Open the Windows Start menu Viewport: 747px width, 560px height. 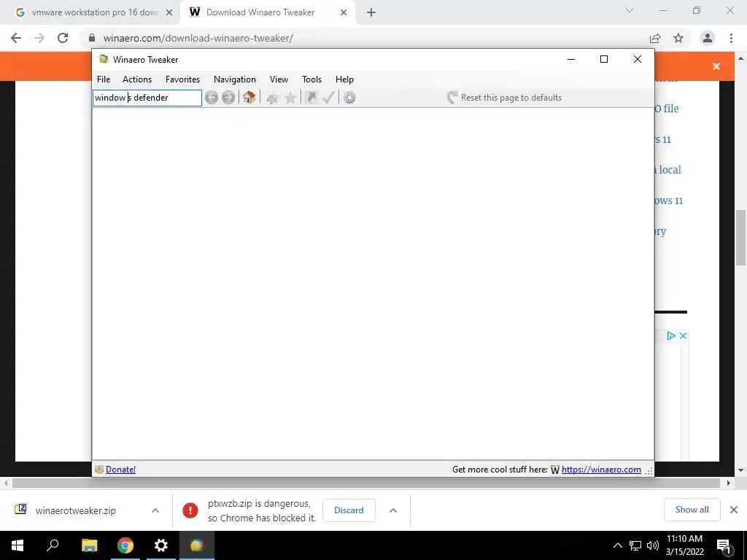click(18, 545)
